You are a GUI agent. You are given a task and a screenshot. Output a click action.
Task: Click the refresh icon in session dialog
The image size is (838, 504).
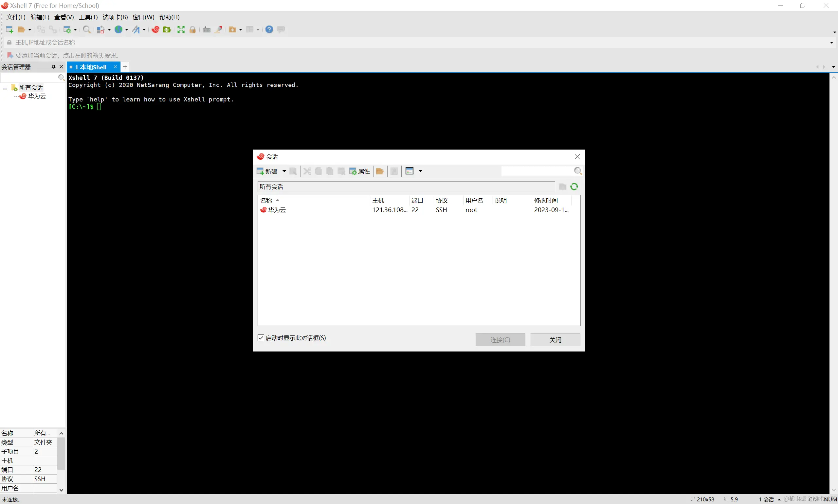(574, 187)
